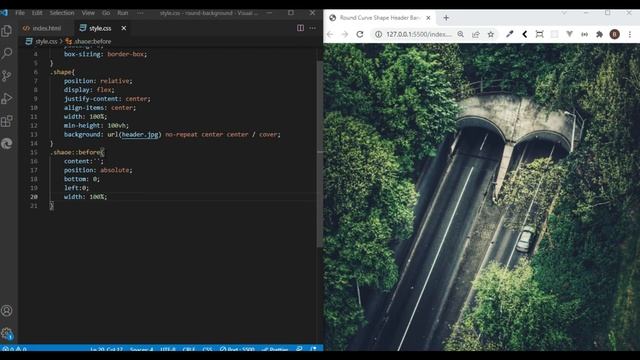This screenshot has height=360, width=640.
Task: Click CSS language mode in status bar
Action: [207, 349]
